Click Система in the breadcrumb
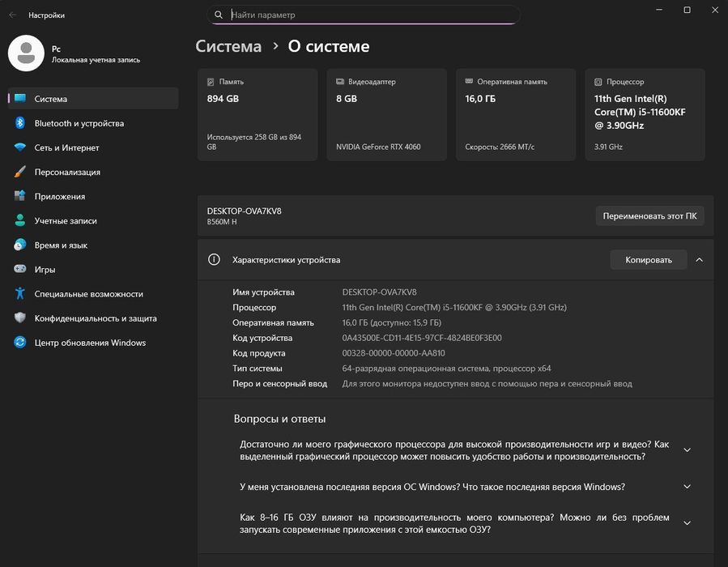The image size is (728, 567). [228, 46]
